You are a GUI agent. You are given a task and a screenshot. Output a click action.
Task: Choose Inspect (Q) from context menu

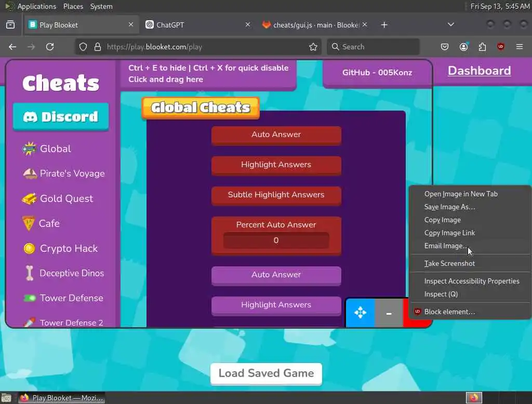470,294
